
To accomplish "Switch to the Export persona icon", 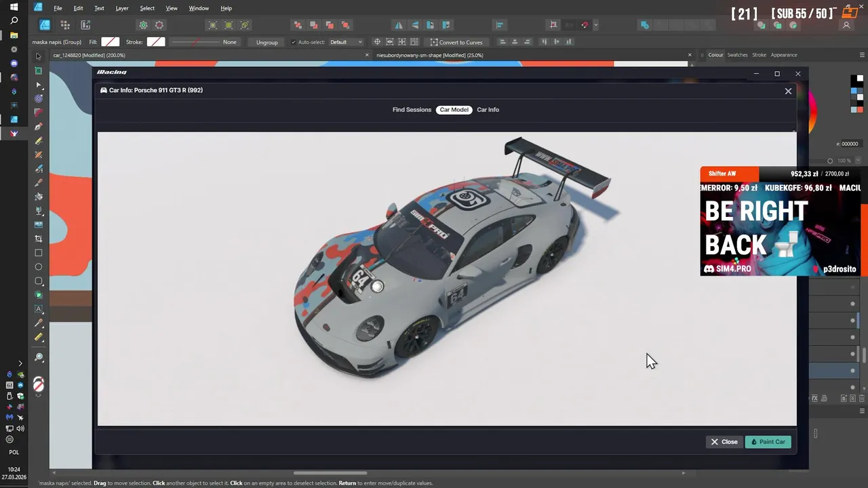I will (85, 25).
